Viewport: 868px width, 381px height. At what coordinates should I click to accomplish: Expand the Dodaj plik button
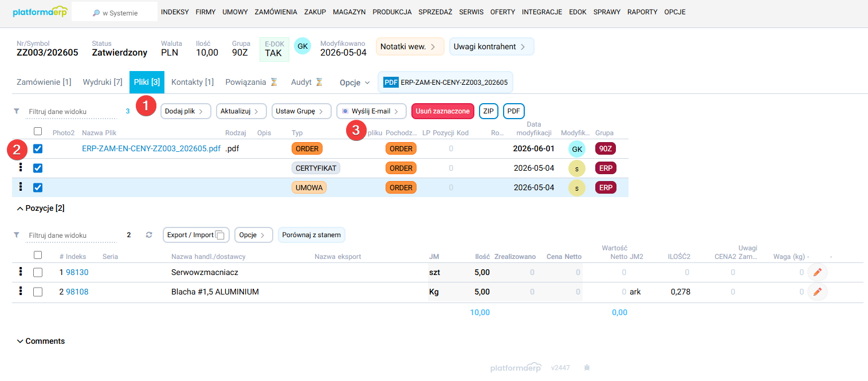[186, 111]
